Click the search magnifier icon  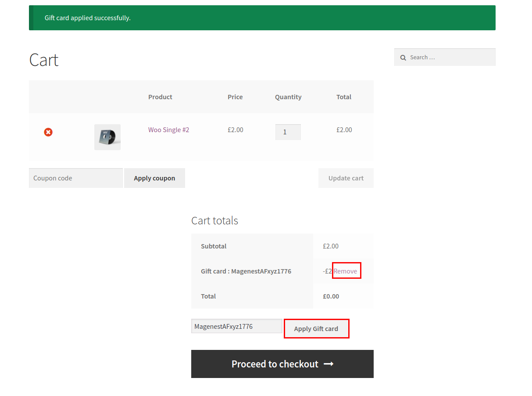click(403, 58)
